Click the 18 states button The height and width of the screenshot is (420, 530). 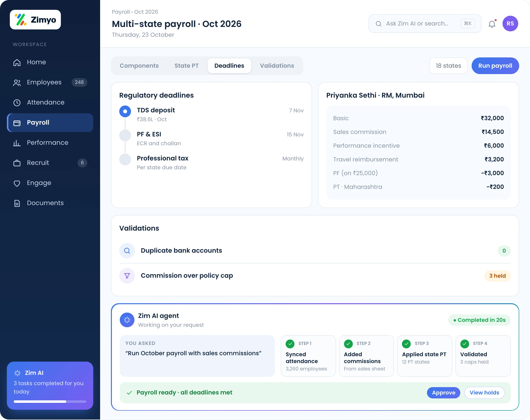click(x=448, y=66)
